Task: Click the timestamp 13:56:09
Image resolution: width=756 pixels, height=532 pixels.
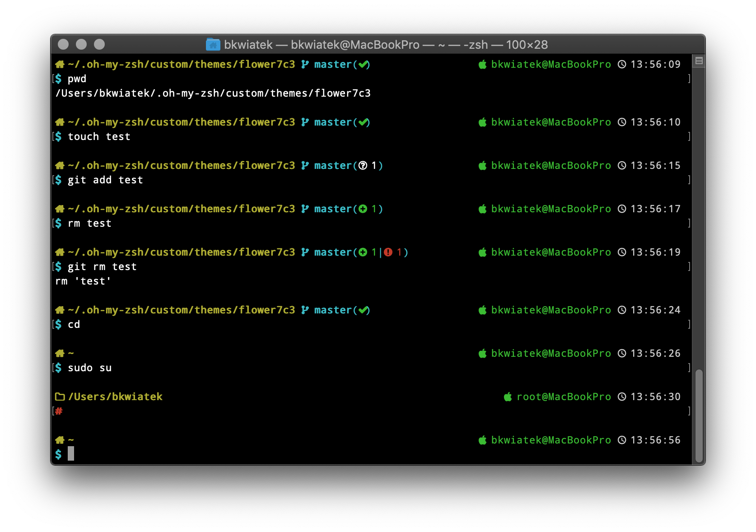Action: coord(655,64)
